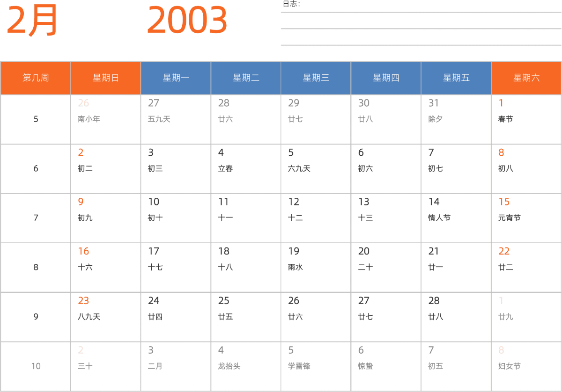The height and width of the screenshot is (392, 562).
Task: Select the 星期日 column header
Action: click(x=106, y=78)
